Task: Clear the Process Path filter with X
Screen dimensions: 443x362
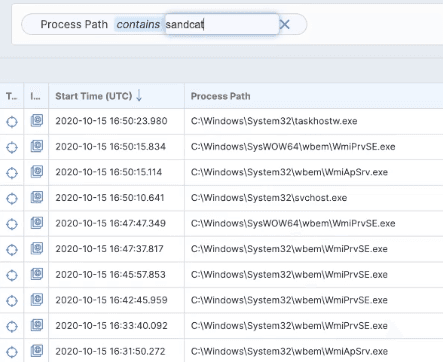Action: (x=284, y=24)
